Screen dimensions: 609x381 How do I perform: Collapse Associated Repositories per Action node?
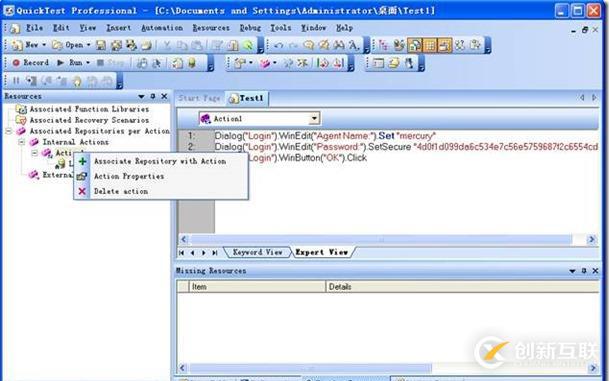coord(9,131)
